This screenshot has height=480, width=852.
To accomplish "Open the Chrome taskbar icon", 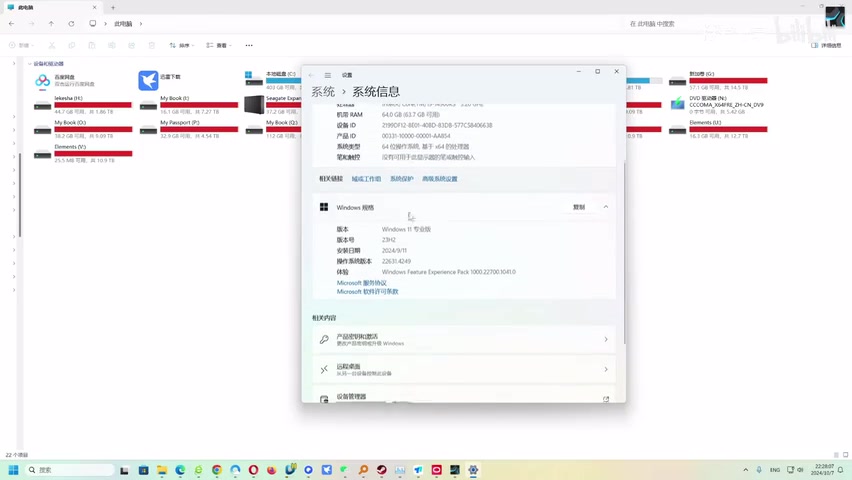I will 217,470.
